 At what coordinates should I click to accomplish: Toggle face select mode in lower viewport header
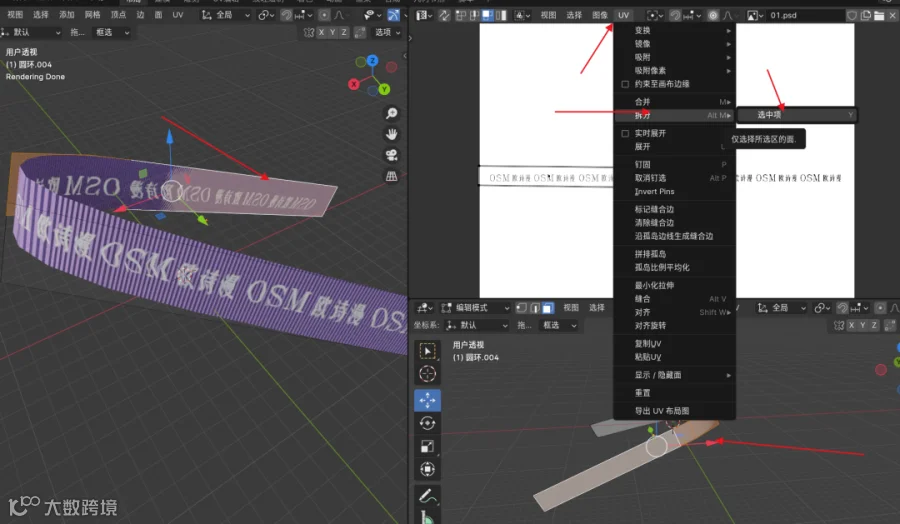tap(548, 308)
